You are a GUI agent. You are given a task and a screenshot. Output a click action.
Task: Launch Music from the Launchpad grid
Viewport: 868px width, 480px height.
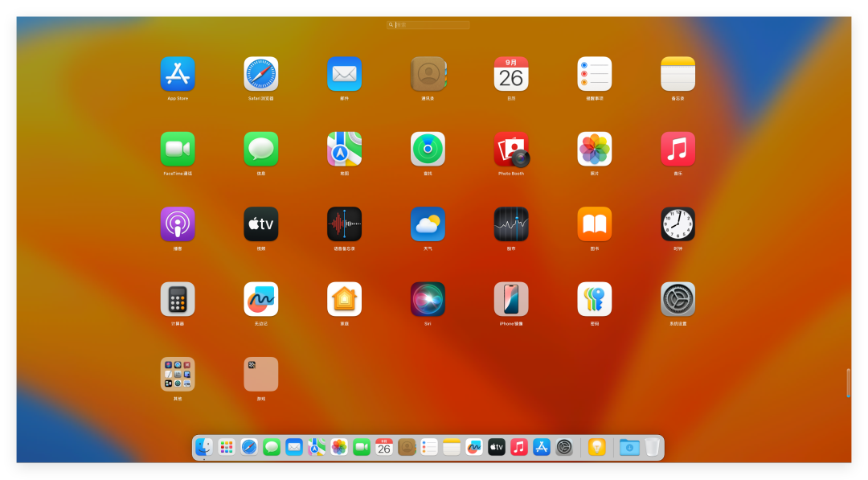(678, 149)
